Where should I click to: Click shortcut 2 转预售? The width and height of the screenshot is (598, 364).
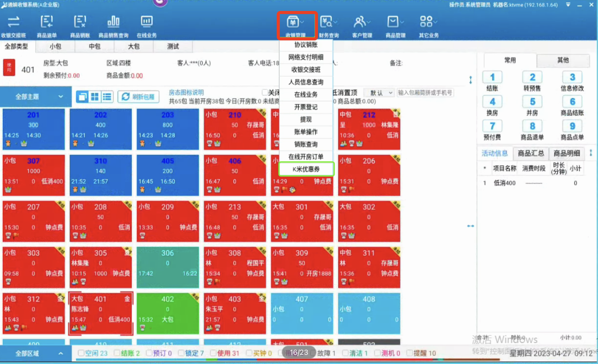tap(532, 81)
